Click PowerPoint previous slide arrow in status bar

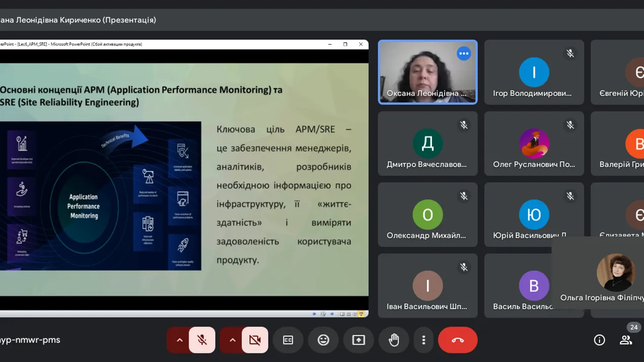[x=314, y=314]
